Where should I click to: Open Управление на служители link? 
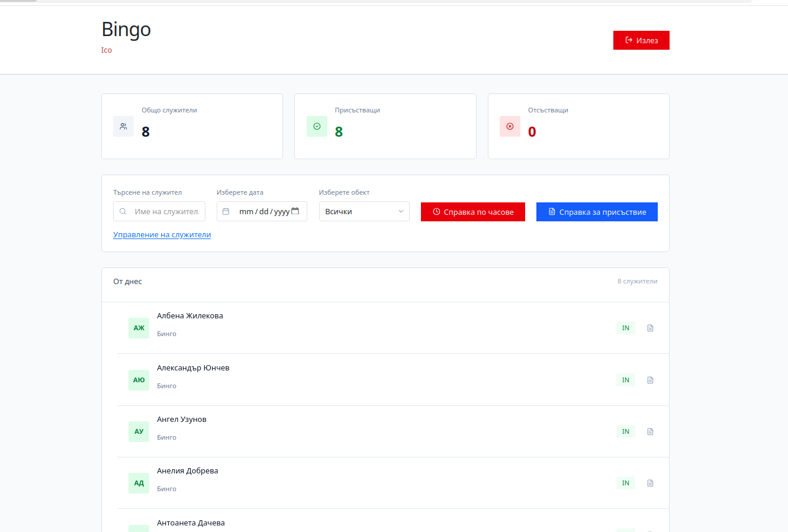[162, 234]
